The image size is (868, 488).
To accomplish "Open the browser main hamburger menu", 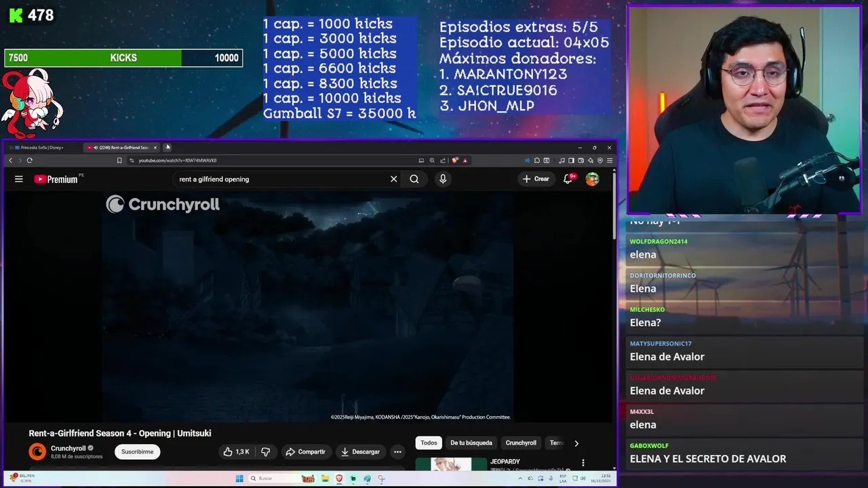I will [x=610, y=161].
